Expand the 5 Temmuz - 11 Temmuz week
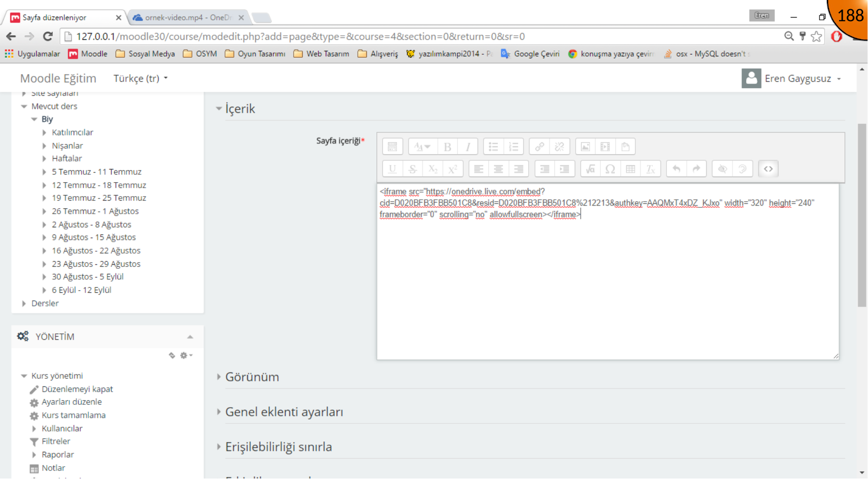The height and width of the screenshot is (488, 868). point(44,172)
